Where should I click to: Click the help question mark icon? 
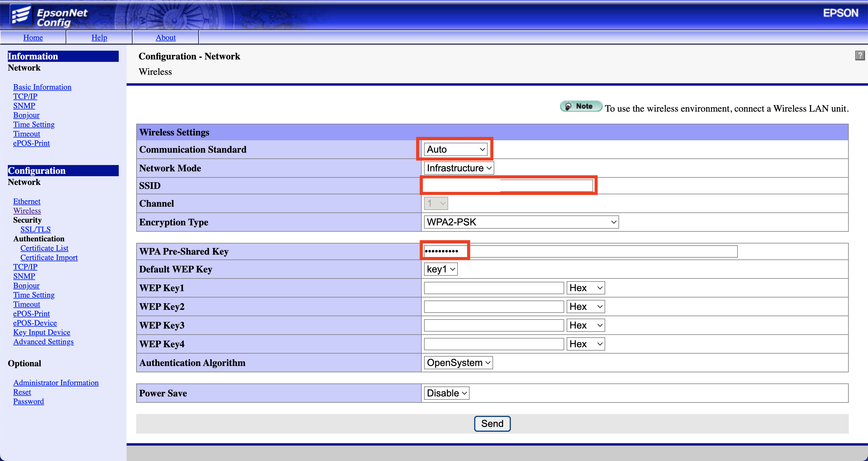coord(860,56)
